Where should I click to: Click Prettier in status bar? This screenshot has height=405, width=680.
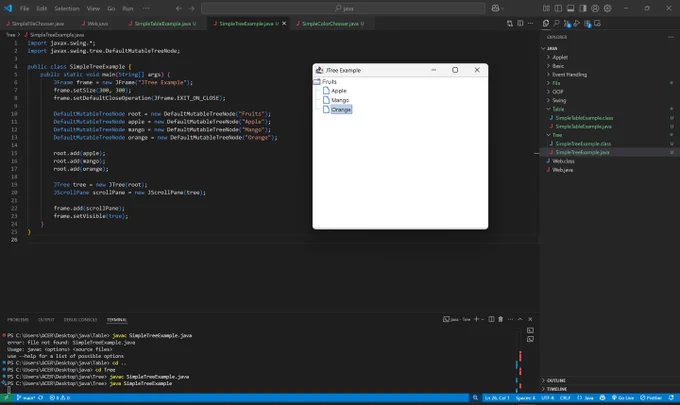pyautogui.click(x=651, y=398)
